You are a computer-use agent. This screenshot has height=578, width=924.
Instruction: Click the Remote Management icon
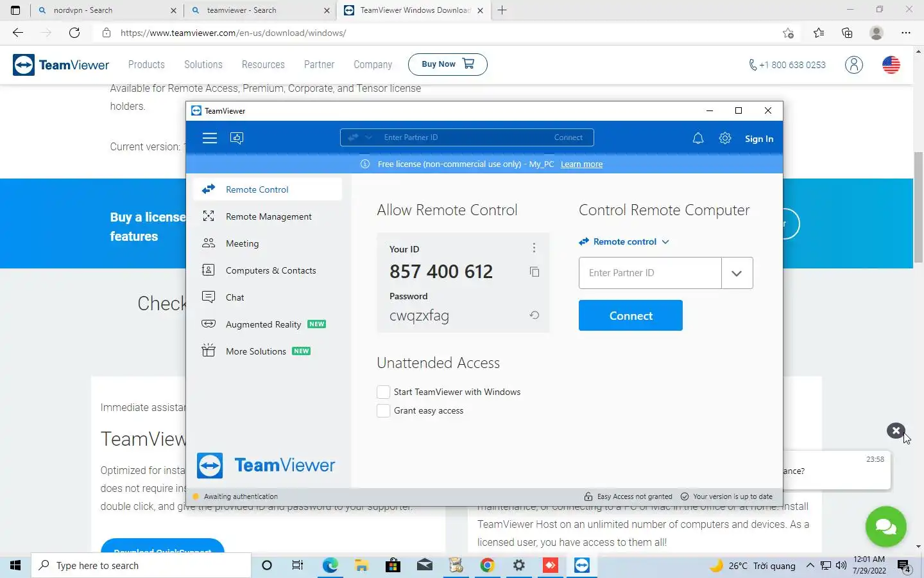tap(209, 216)
